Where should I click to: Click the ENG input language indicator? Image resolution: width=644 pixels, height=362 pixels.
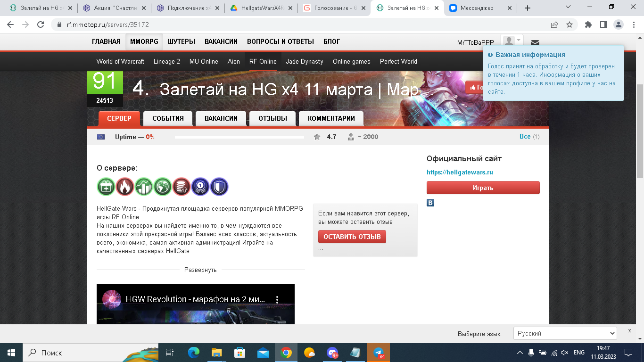(x=579, y=353)
